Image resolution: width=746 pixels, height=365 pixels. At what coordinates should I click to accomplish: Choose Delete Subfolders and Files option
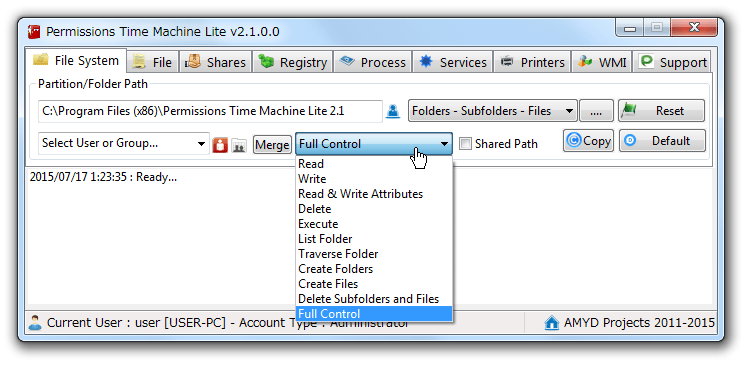tap(373, 299)
